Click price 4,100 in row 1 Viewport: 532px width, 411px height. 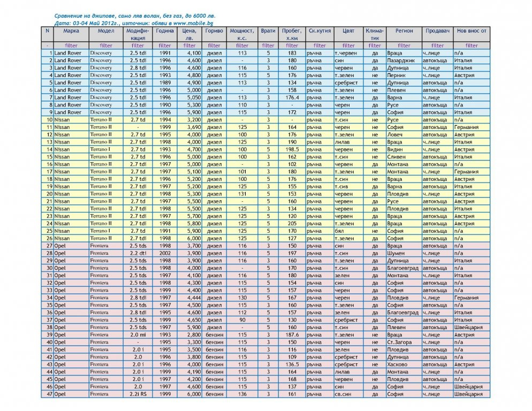[x=194, y=53]
